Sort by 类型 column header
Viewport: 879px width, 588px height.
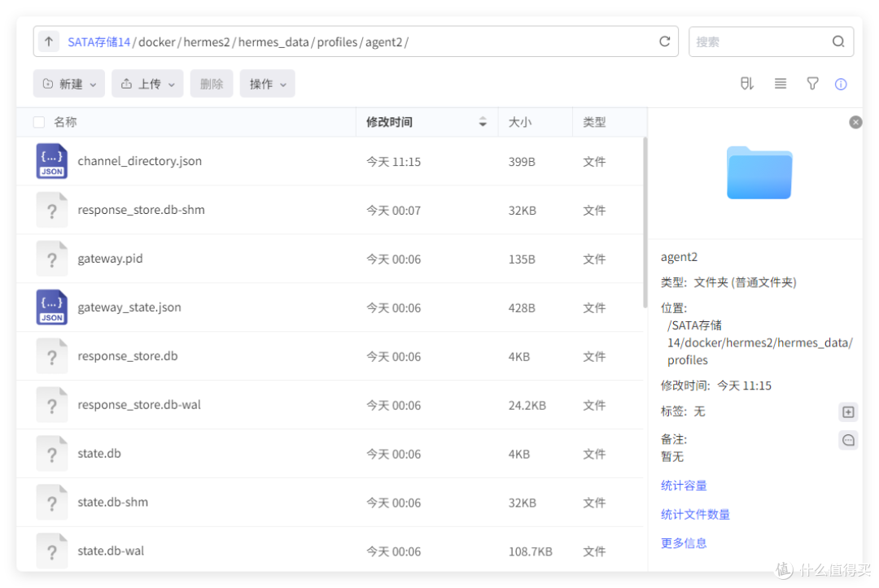(x=594, y=122)
